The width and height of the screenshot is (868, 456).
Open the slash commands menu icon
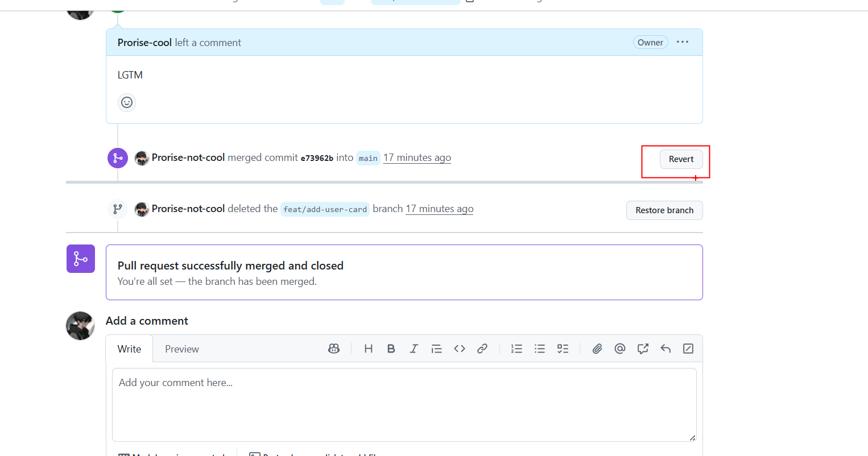coord(688,349)
